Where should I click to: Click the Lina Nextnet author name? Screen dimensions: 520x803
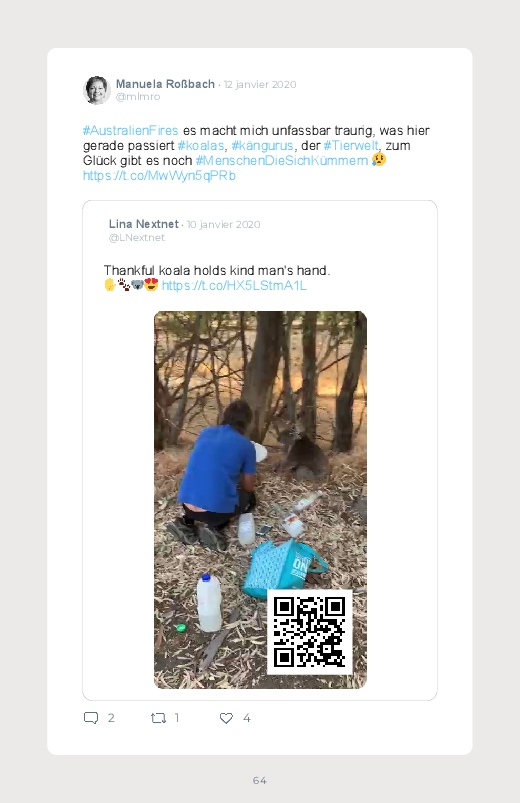click(x=143, y=224)
